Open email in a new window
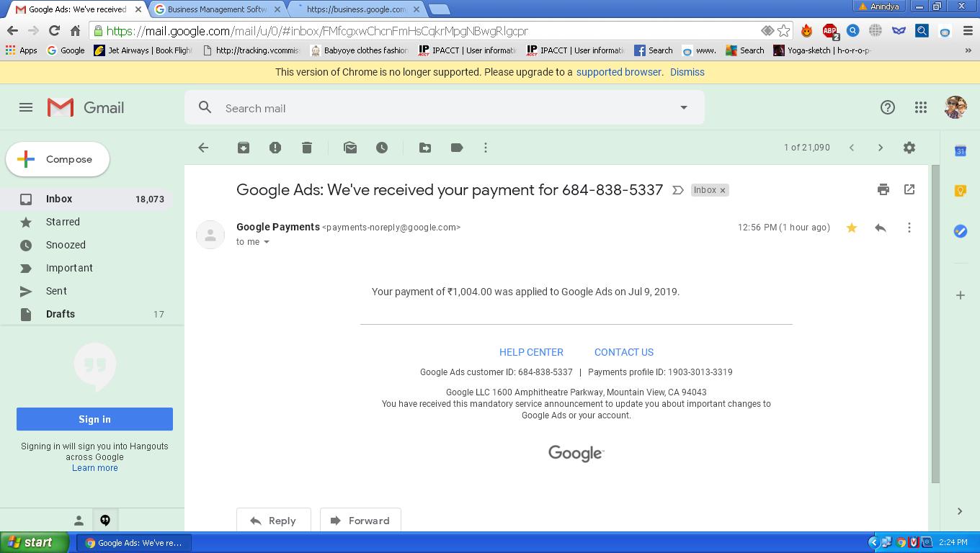This screenshot has height=553, width=980. point(909,189)
